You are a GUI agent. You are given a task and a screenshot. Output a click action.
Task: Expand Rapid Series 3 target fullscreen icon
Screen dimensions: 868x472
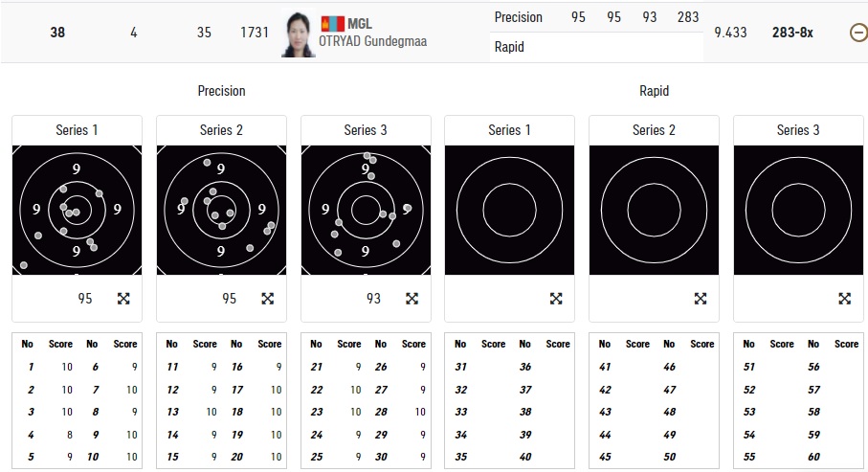point(845,299)
